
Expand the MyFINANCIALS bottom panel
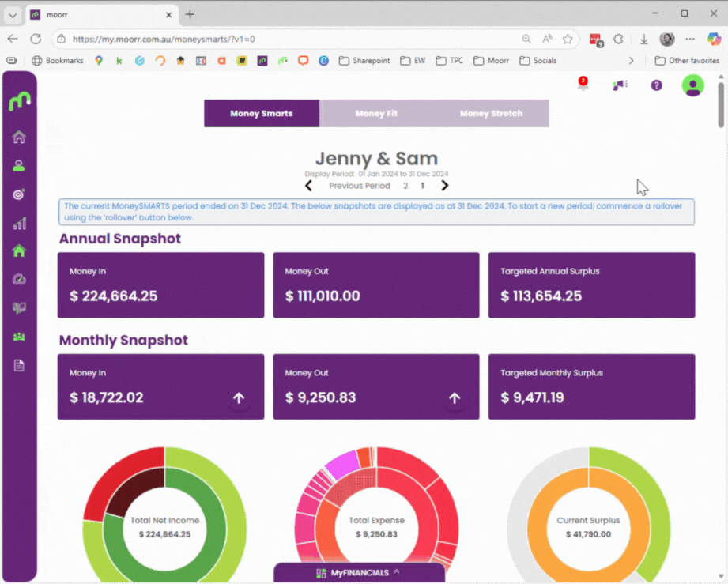pyautogui.click(x=359, y=573)
